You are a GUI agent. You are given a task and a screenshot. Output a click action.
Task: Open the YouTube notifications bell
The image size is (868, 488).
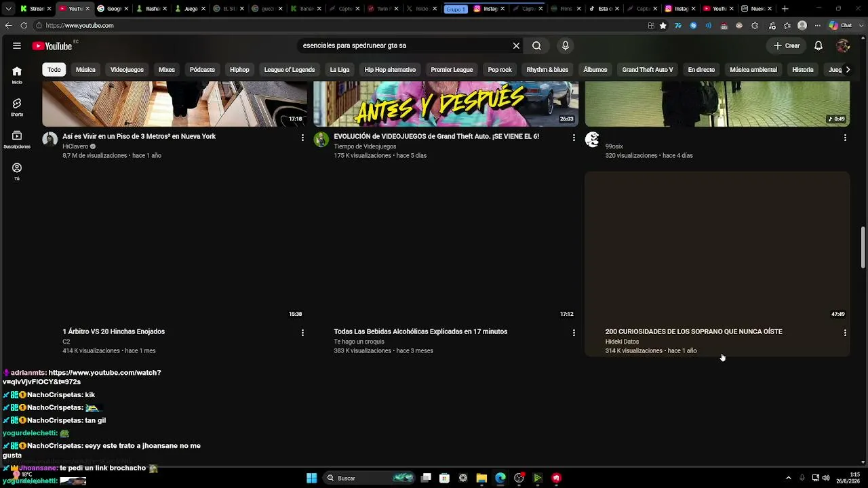(x=818, y=45)
